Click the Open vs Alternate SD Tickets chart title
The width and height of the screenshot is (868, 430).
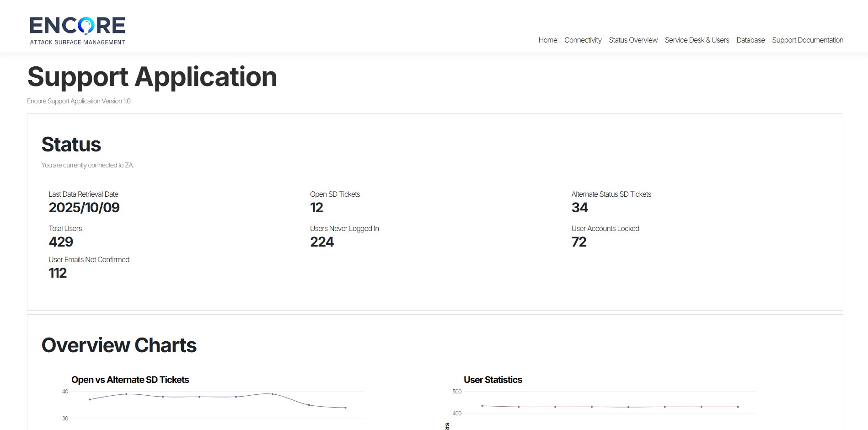coord(130,380)
